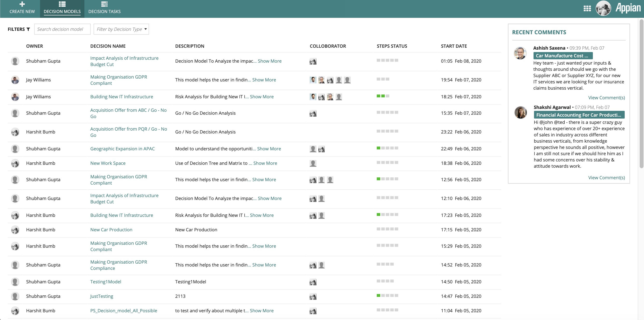Expand Show More for PS_Decision_model_All_Possible
This screenshot has height=320, width=644.
[x=261, y=311]
